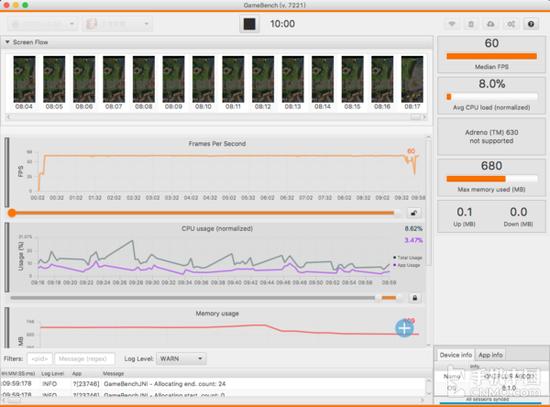Open the Log Level WARN dropdown
The width and height of the screenshot is (550, 407).
181,359
